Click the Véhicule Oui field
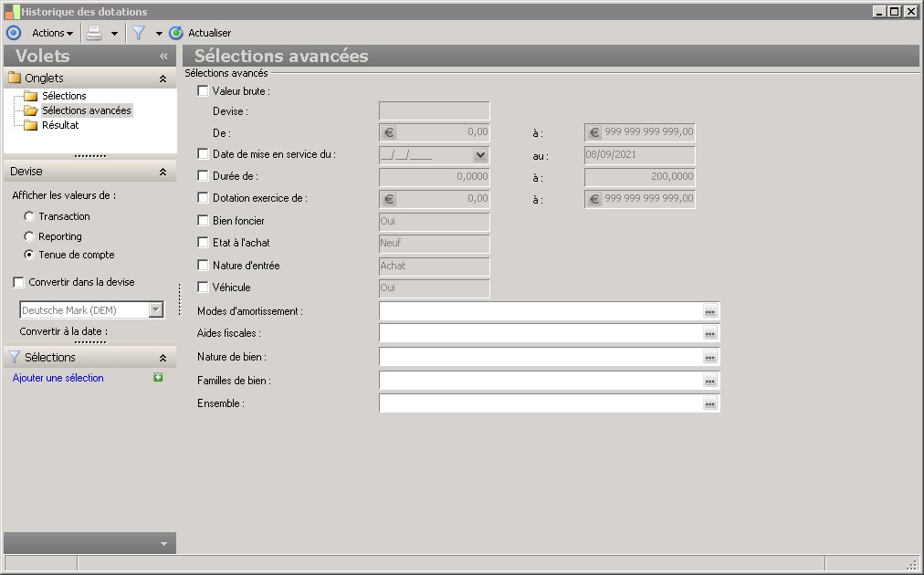 tap(435, 288)
